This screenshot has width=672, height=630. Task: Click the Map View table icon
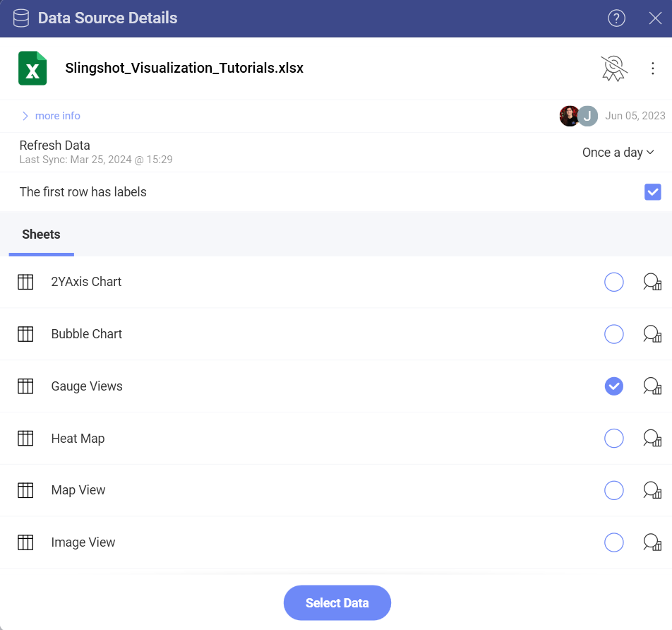[25, 490]
